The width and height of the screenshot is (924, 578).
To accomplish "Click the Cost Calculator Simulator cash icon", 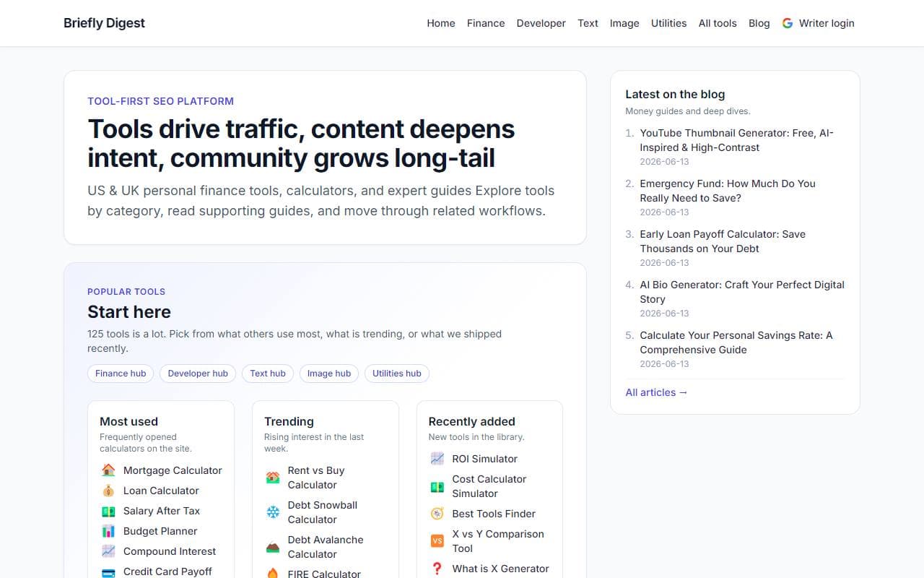I will pos(437,486).
